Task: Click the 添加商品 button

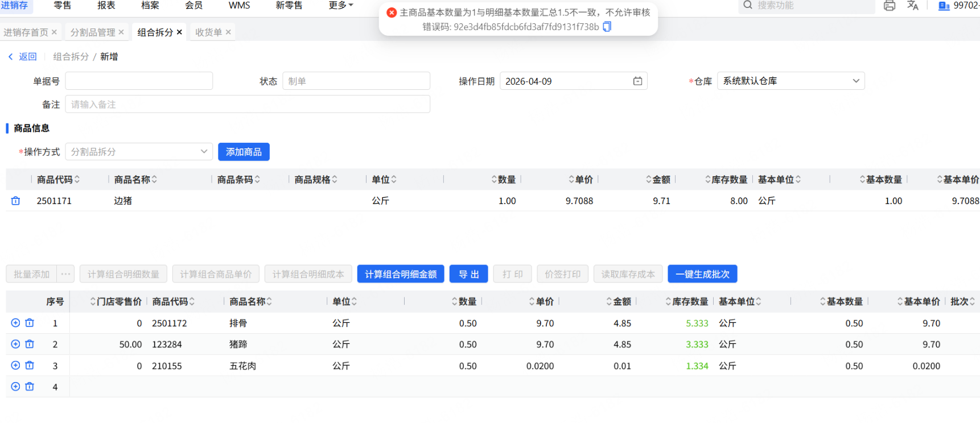Action: [x=244, y=152]
